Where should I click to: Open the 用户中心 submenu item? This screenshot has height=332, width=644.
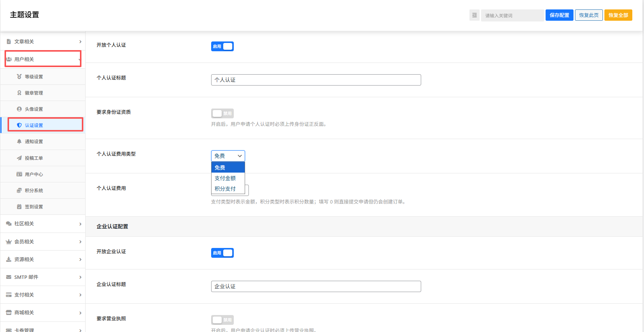(34, 174)
